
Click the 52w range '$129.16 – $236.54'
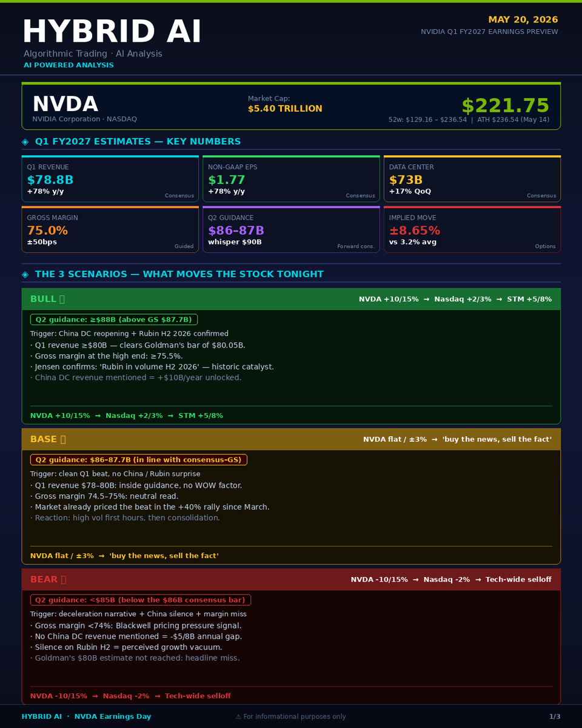(x=436, y=120)
